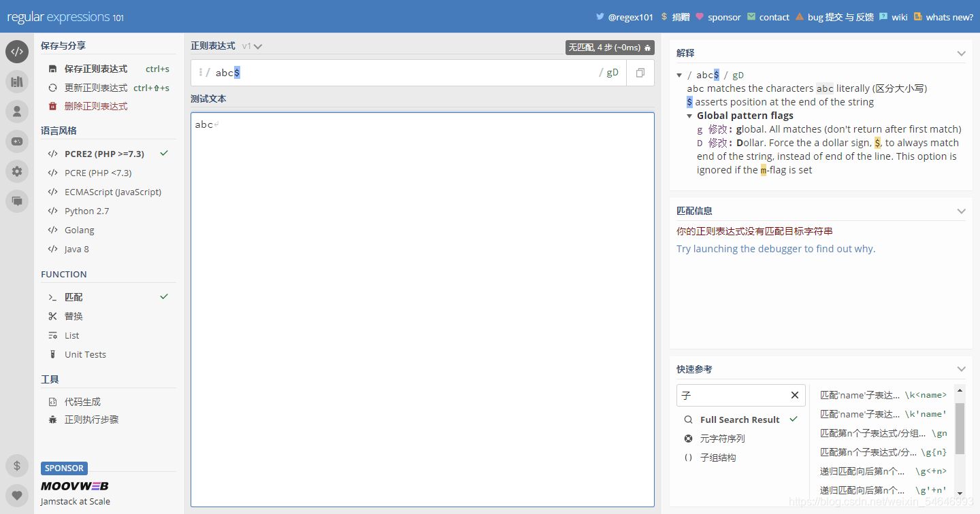Screen dimensions: 980x514
Task: Open the live chat sidebar icon
Action: click(17, 201)
